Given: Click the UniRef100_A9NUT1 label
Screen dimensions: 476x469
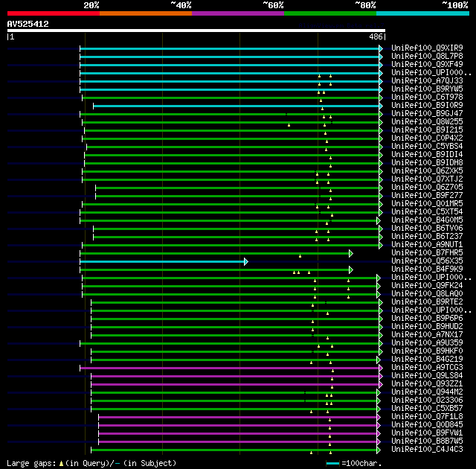Looking at the screenshot, I should pos(427,245).
